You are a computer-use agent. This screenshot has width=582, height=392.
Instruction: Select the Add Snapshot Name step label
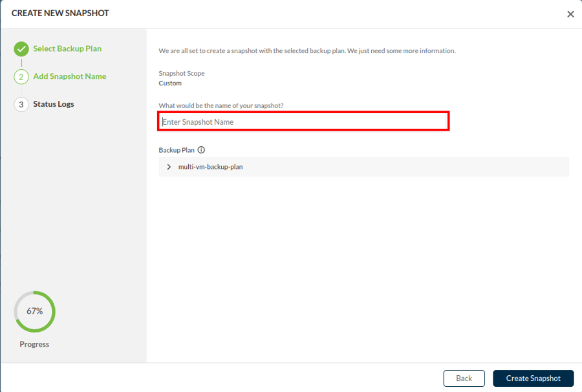point(70,76)
